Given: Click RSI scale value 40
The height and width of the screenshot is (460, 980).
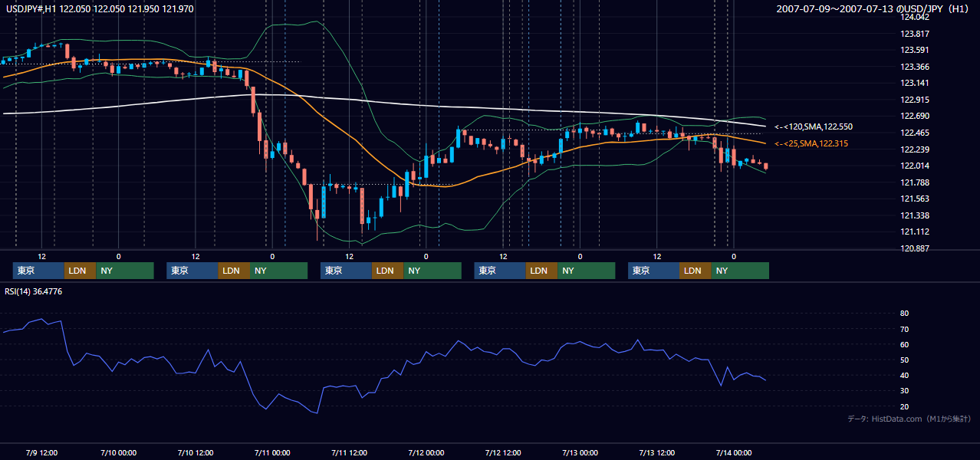Looking at the screenshot, I should pos(904,375).
